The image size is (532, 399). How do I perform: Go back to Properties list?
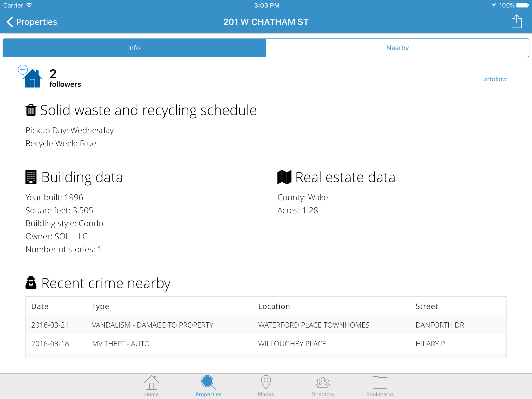[32, 22]
